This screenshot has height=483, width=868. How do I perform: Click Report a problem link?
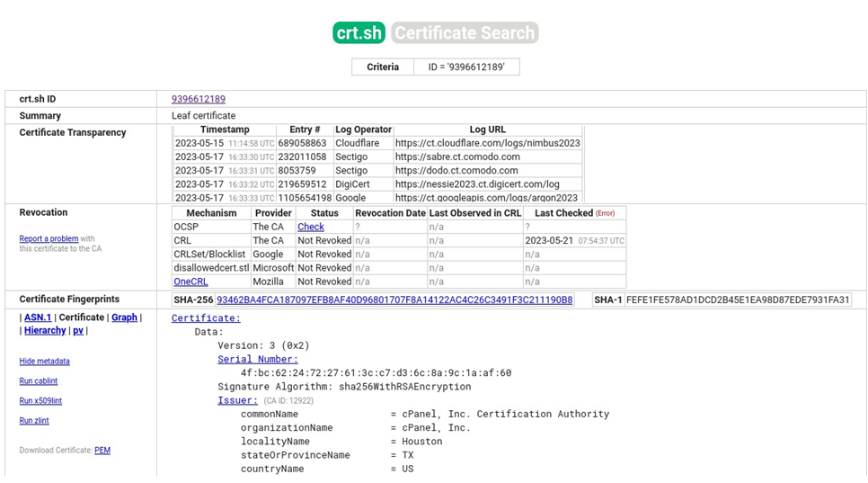point(49,238)
